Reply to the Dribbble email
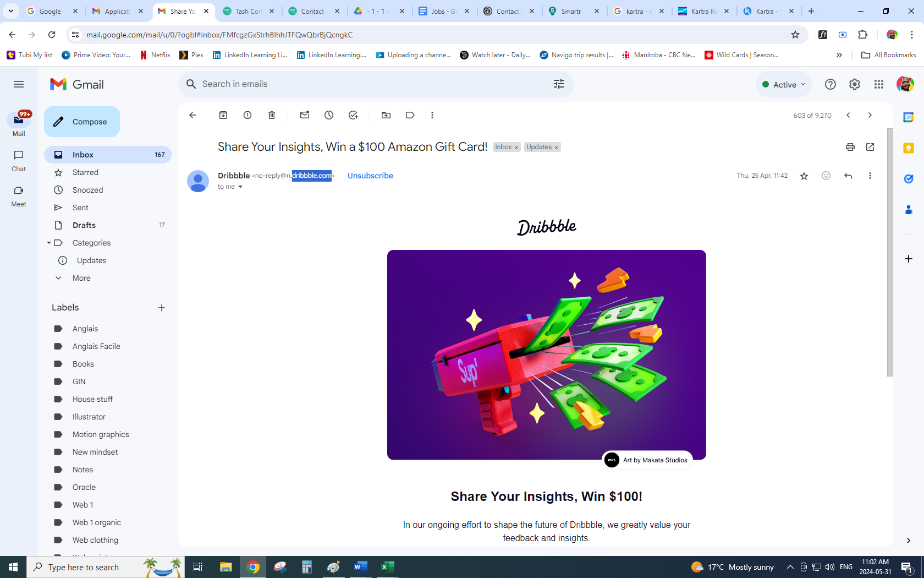This screenshot has height=578, width=924. pos(848,176)
